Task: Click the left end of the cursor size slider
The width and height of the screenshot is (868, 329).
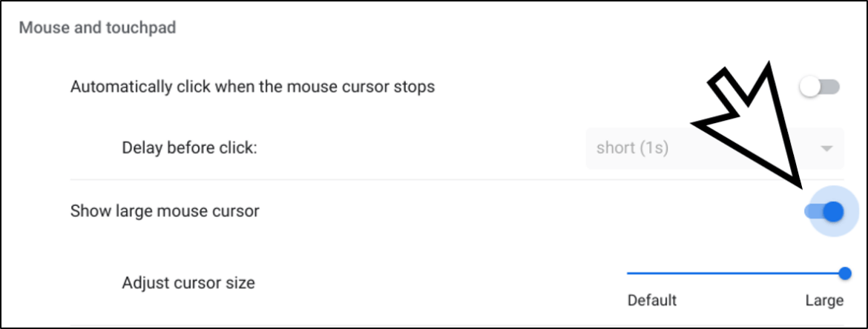Action: pyautogui.click(x=629, y=273)
